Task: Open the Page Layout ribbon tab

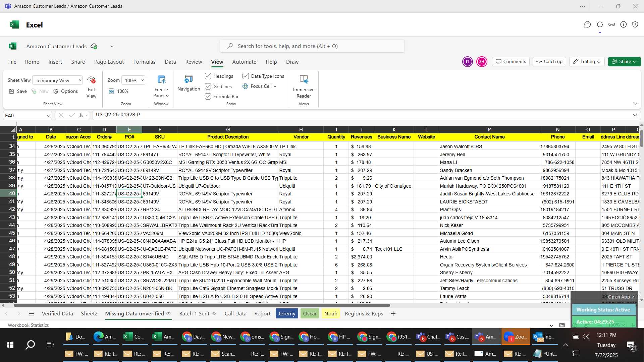Action: pyautogui.click(x=109, y=62)
